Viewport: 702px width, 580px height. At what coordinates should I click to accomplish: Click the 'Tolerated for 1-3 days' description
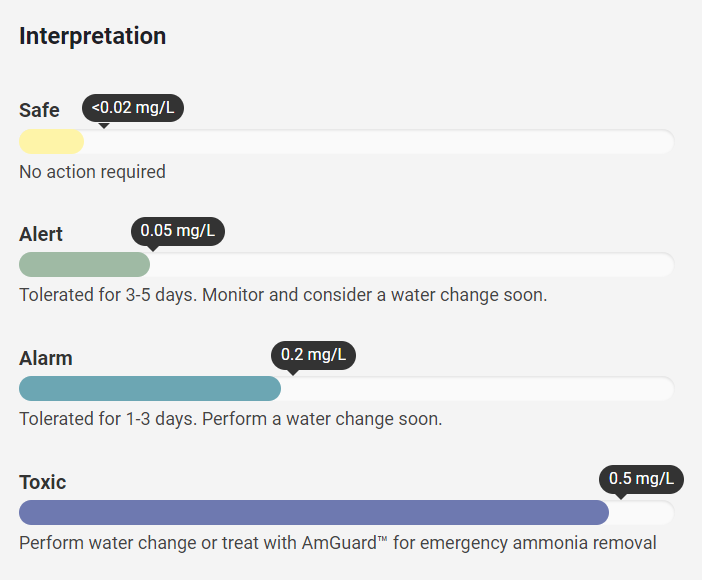(230, 419)
